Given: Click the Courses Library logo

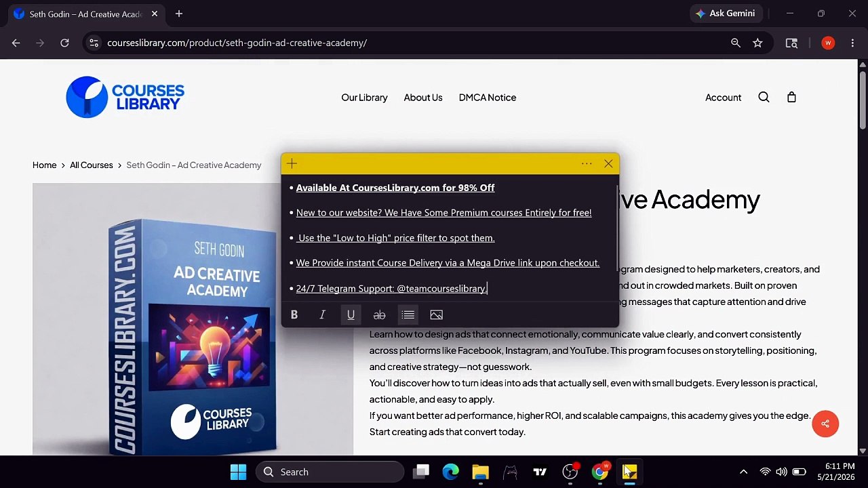Looking at the screenshot, I should [x=125, y=97].
